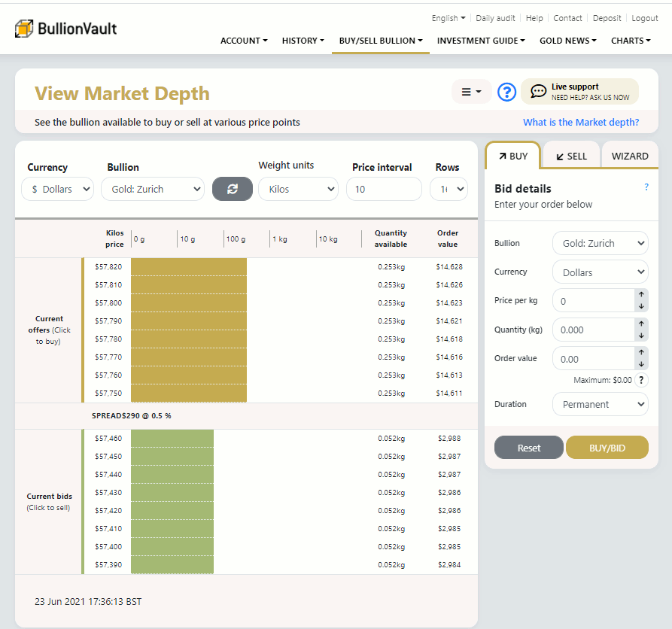This screenshot has width=672, height=629.
Task: Switch to the WIZARD tab
Action: [x=630, y=156]
